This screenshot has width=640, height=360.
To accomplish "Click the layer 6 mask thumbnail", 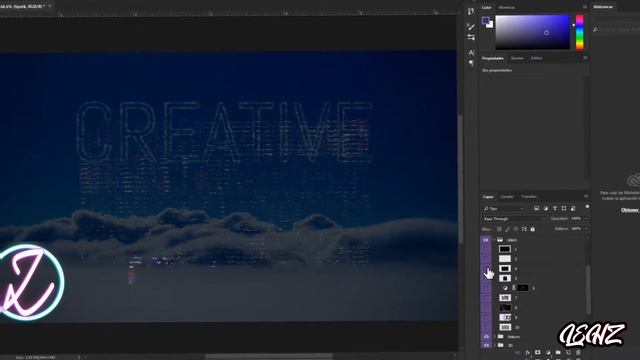I will pyautogui.click(x=522, y=288).
